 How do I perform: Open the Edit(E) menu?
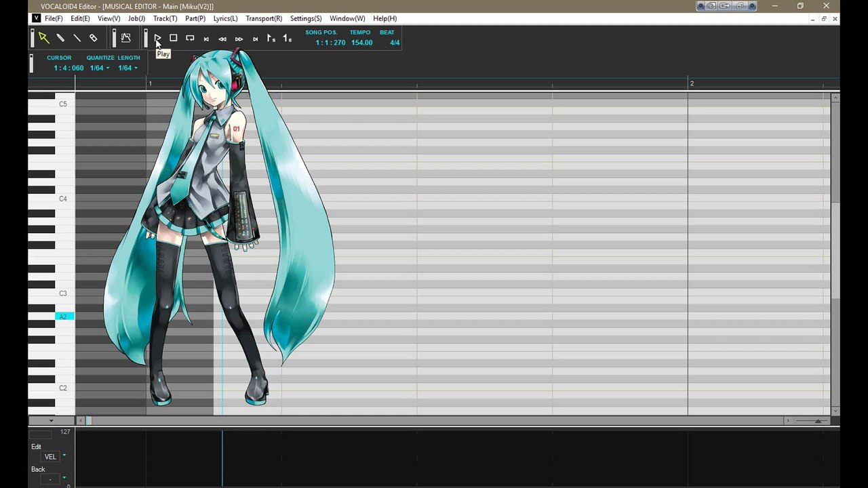pos(80,18)
